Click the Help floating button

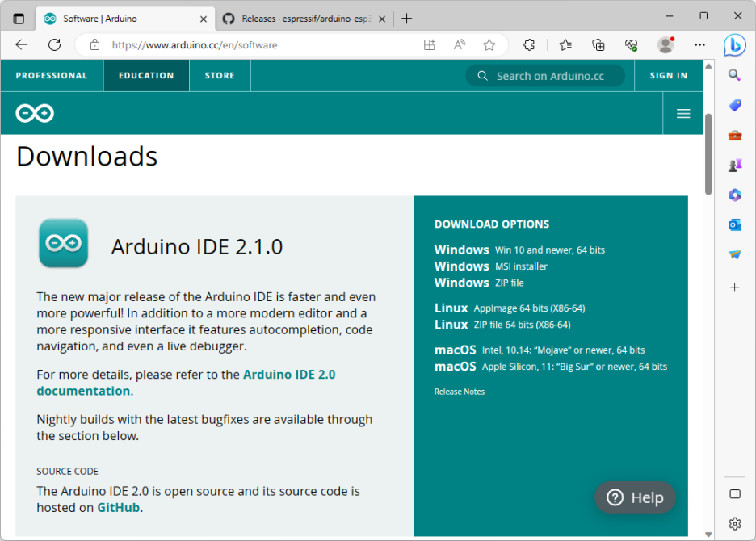[635, 497]
